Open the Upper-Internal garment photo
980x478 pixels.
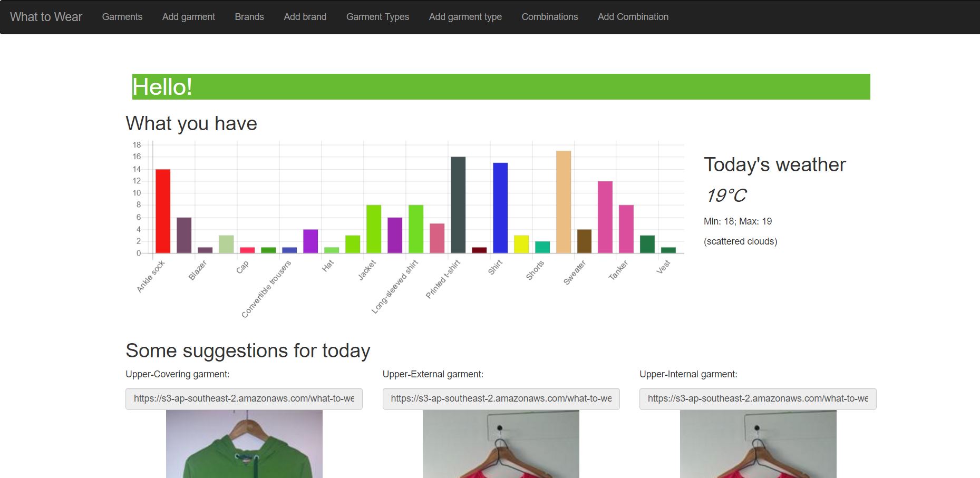(758, 444)
